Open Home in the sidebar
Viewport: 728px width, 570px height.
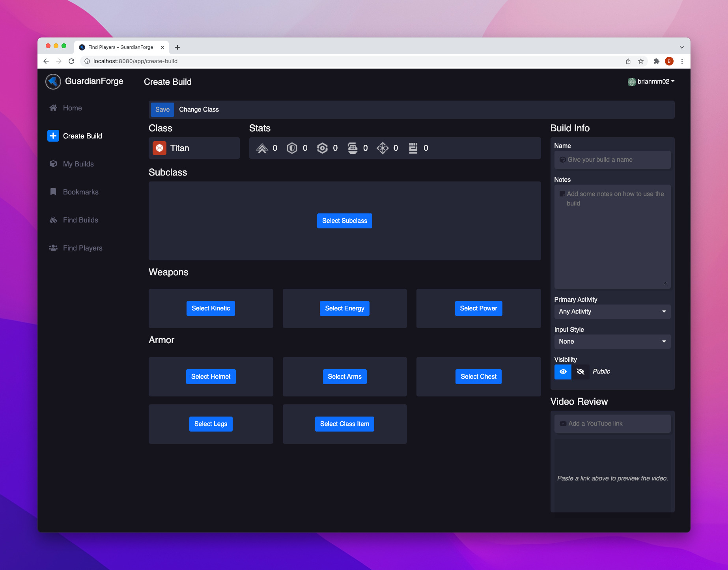click(x=73, y=108)
